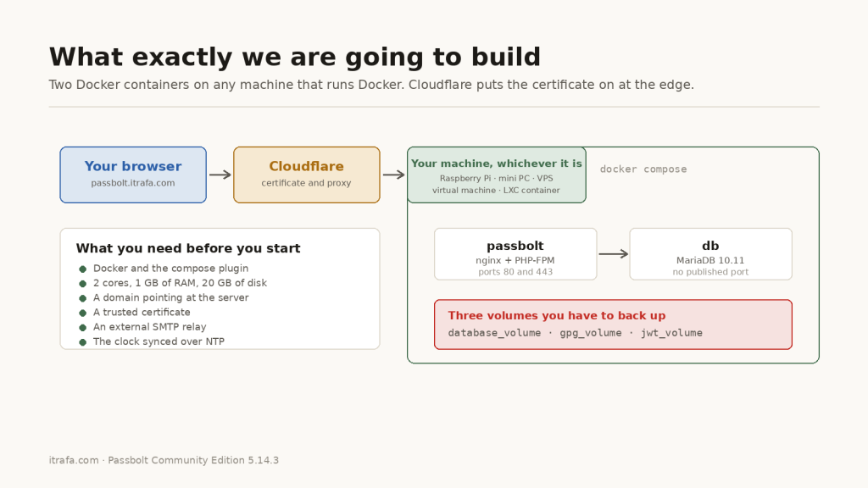Select the 'Your machine, whichever it is' box

(x=497, y=175)
